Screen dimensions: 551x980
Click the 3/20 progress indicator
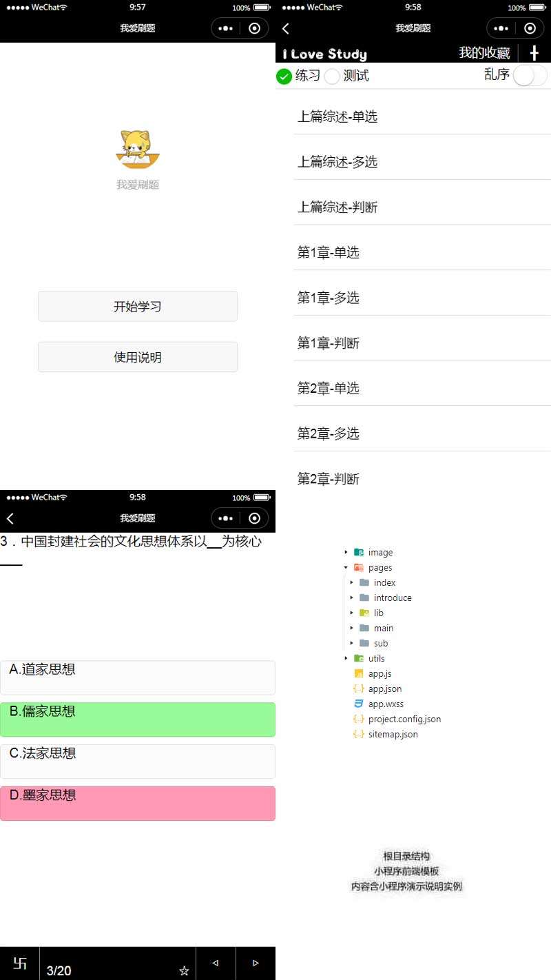click(x=59, y=970)
